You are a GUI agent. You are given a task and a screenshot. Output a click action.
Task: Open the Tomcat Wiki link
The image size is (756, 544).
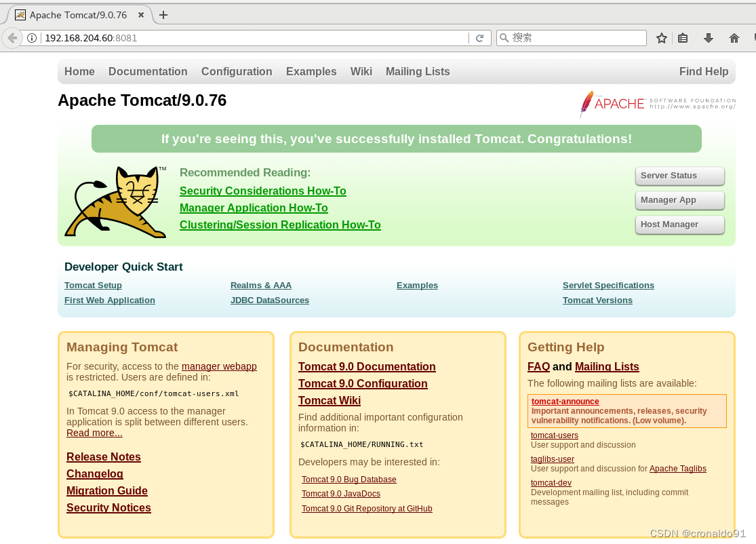point(330,400)
